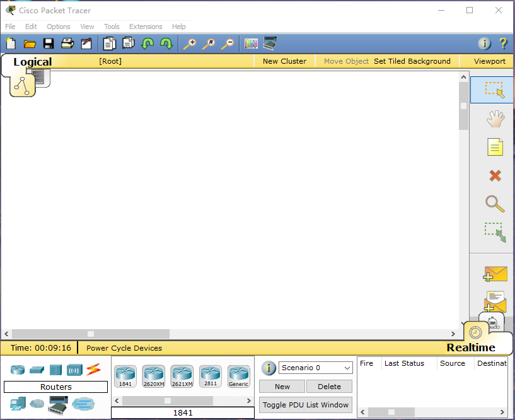Zoom out with the minus magnifier
The height and width of the screenshot is (420, 515).
pos(228,44)
